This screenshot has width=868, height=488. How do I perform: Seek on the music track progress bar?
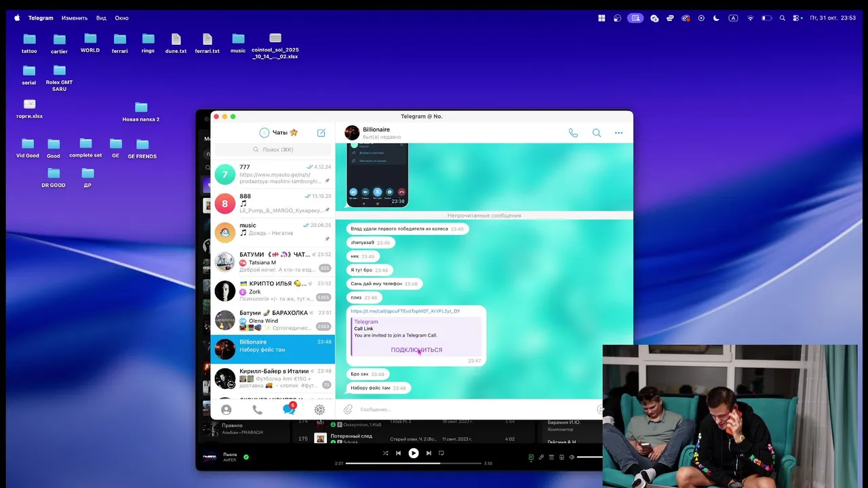pyautogui.click(x=413, y=464)
